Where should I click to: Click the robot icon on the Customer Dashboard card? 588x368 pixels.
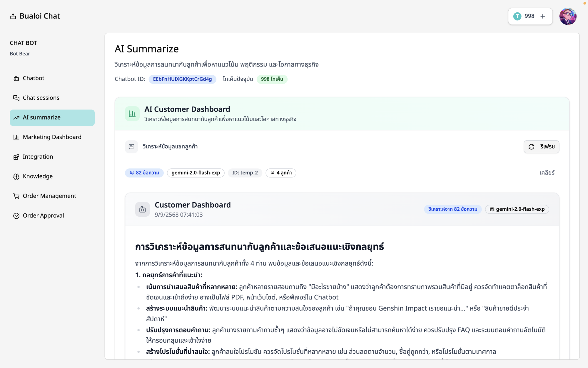[142, 209]
